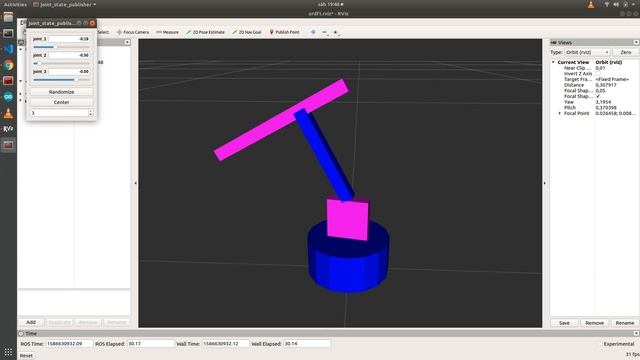Screen dimensions: 640x360
Task: Click the joint_2 value field
Action: [x=69, y=55]
